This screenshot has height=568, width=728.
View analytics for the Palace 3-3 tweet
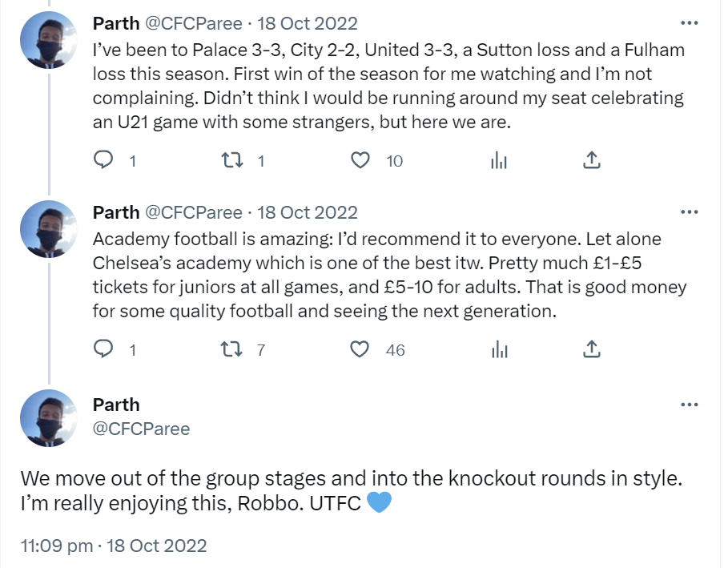tap(499, 161)
